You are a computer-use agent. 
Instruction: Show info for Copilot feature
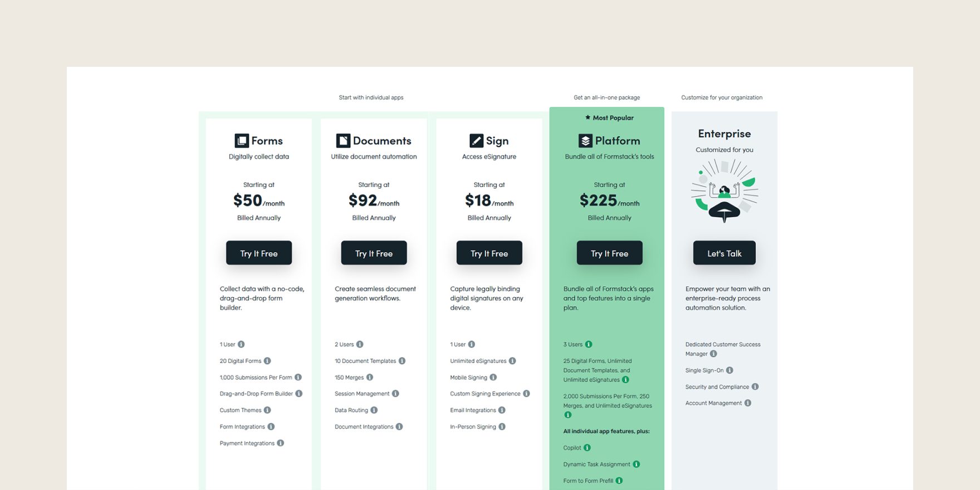[587, 448]
